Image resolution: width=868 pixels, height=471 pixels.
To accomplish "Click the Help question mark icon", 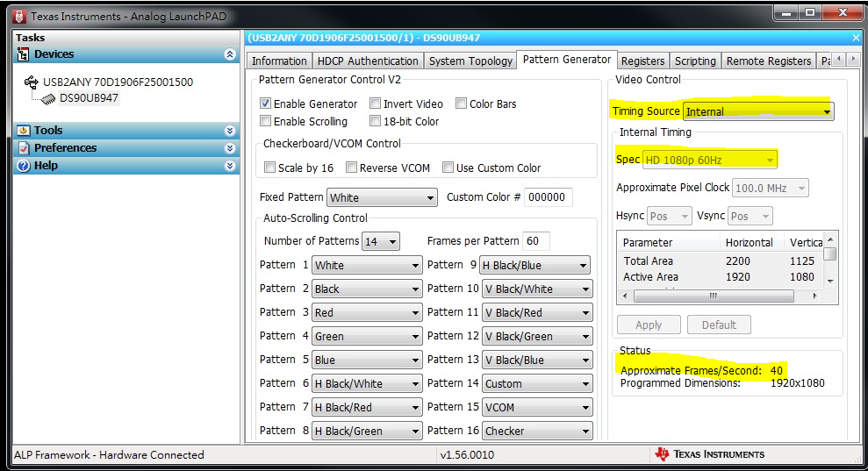I will [23, 166].
